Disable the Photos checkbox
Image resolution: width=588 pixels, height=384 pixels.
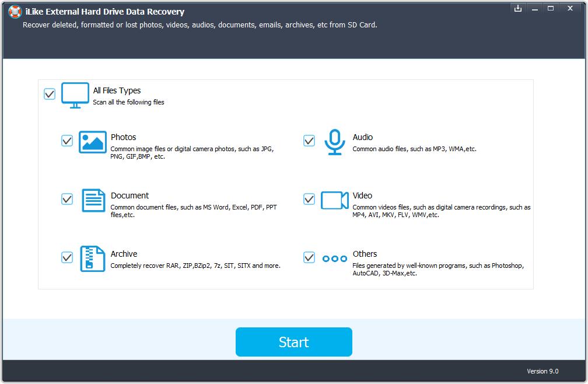(x=66, y=140)
